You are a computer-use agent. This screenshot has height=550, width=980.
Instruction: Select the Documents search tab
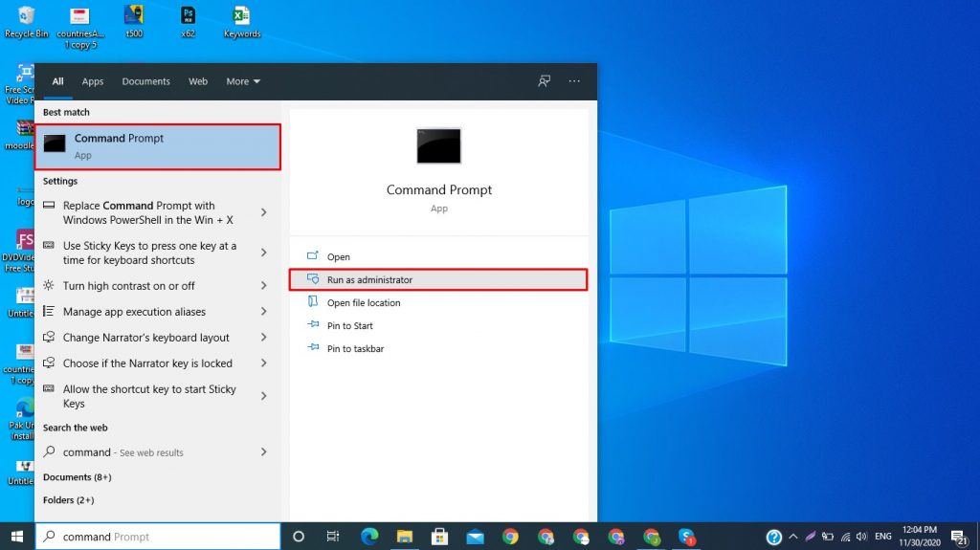click(x=145, y=81)
